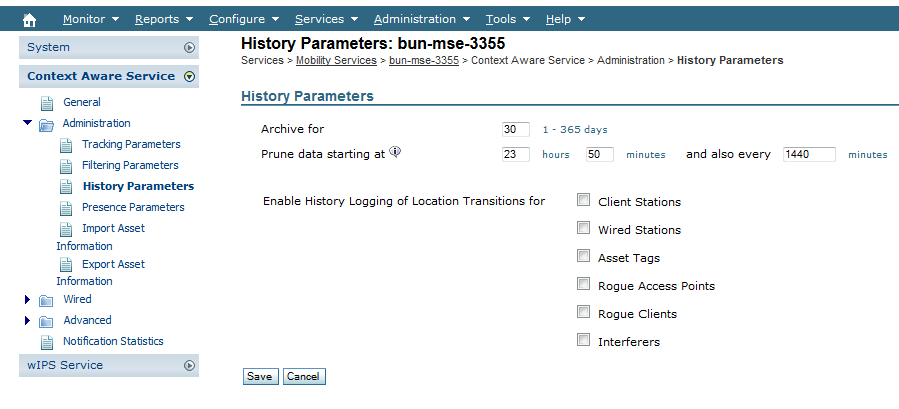Click the Home icon in navigation bar

(x=29, y=19)
